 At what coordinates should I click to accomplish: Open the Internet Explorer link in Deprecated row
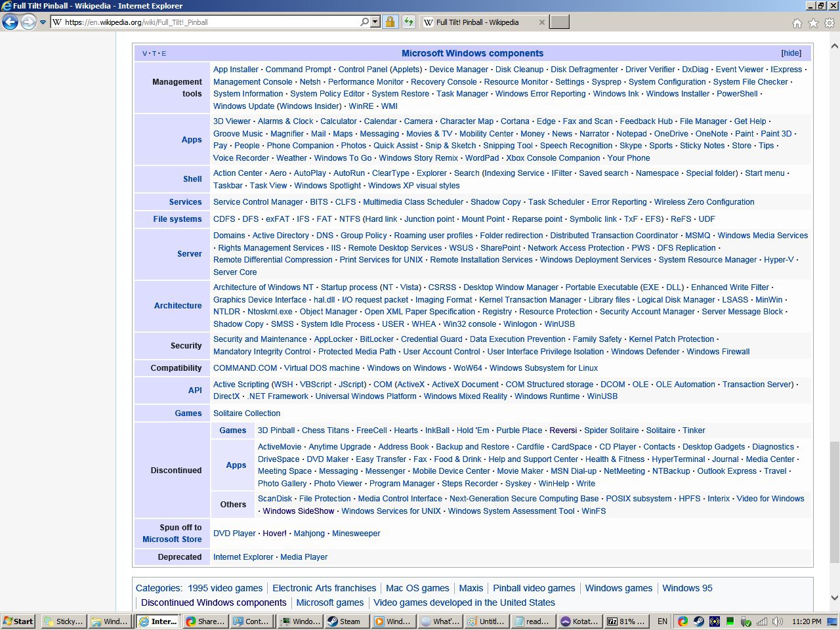pyautogui.click(x=243, y=557)
